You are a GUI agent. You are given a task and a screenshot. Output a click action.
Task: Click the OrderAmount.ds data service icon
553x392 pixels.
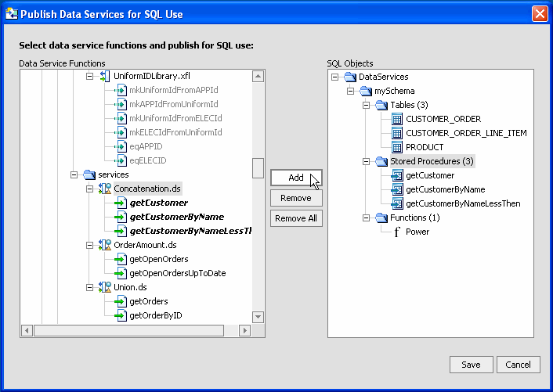pos(105,245)
